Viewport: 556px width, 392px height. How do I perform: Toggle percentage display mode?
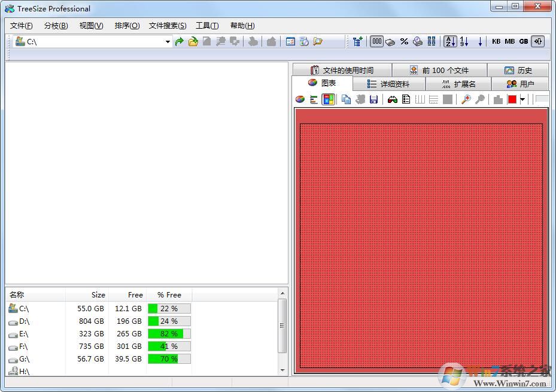pyautogui.click(x=403, y=41)
